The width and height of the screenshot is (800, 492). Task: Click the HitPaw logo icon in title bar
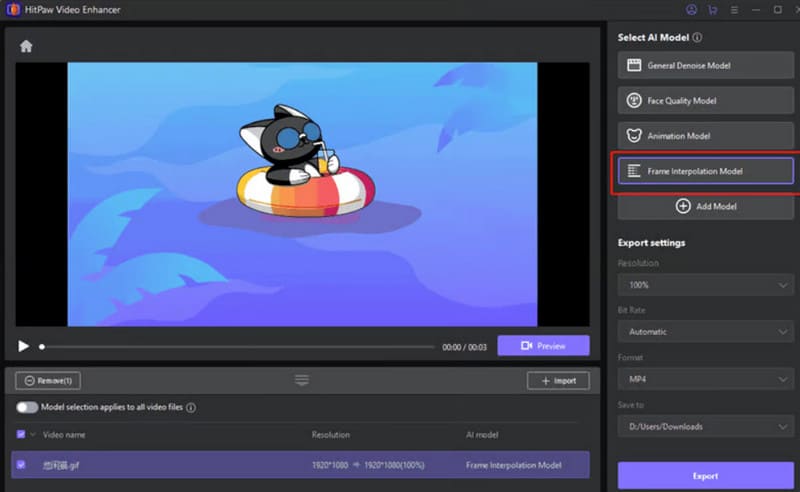(11, 10)
